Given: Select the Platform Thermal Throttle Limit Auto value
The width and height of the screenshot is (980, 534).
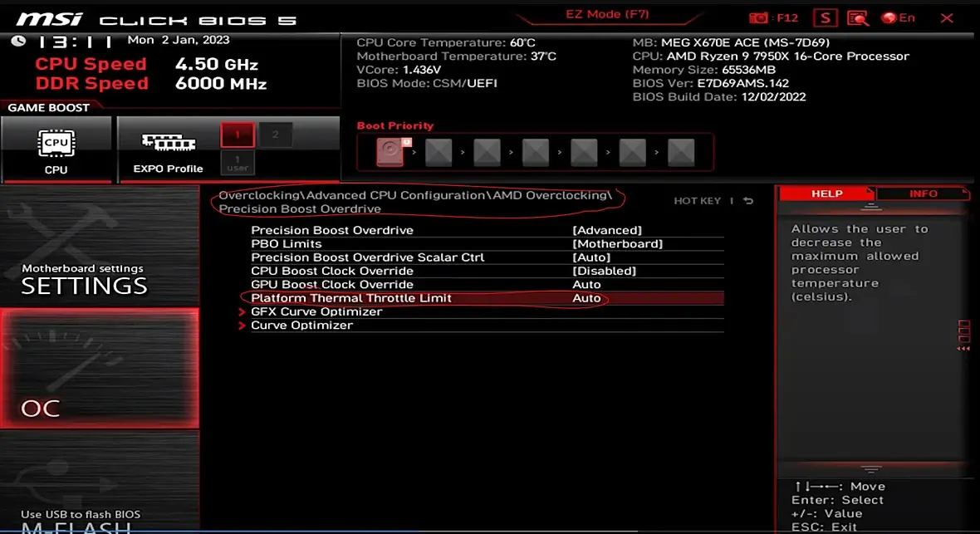Looking at the screenshot, I should 586,298.
